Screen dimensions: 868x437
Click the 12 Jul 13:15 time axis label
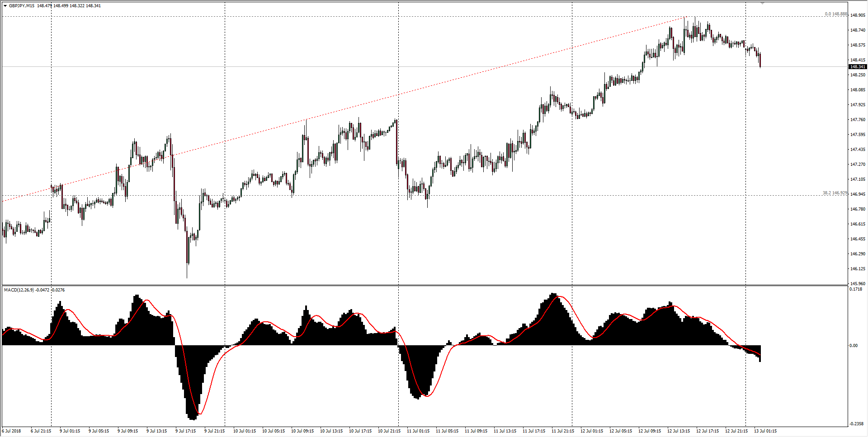678,431
